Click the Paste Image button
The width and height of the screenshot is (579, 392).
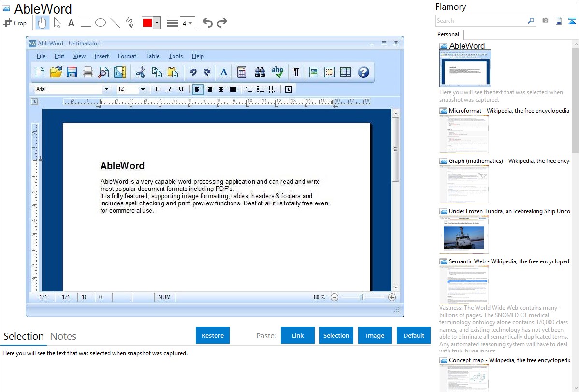pyautogui.click(x=375, y=335)
